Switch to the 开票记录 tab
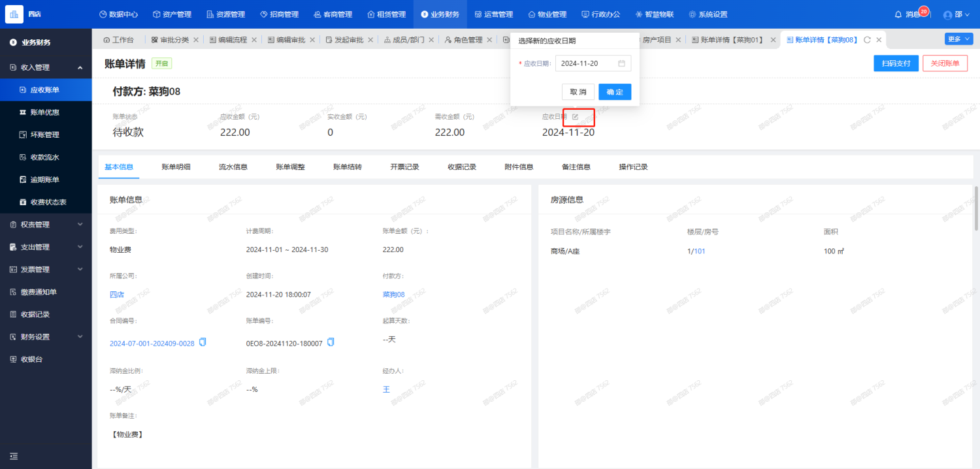Viewport: 980px width, 469px height. point(405,167)
